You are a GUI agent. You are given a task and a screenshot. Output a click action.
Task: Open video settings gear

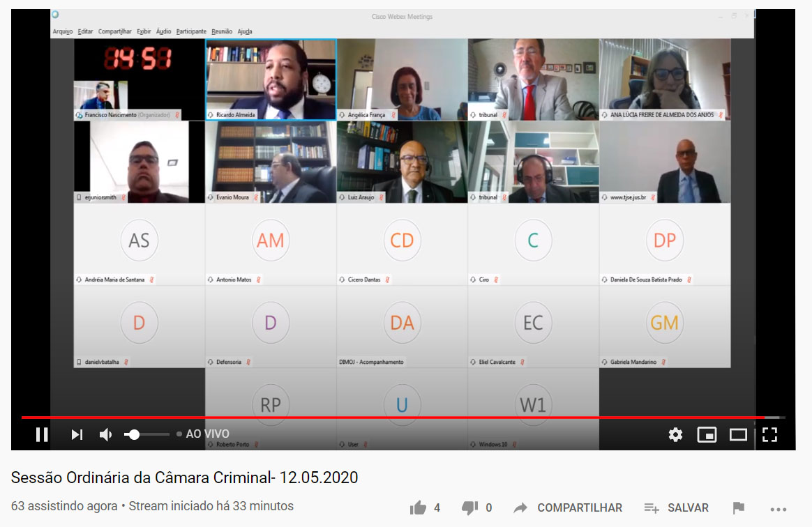click(675, 434)
